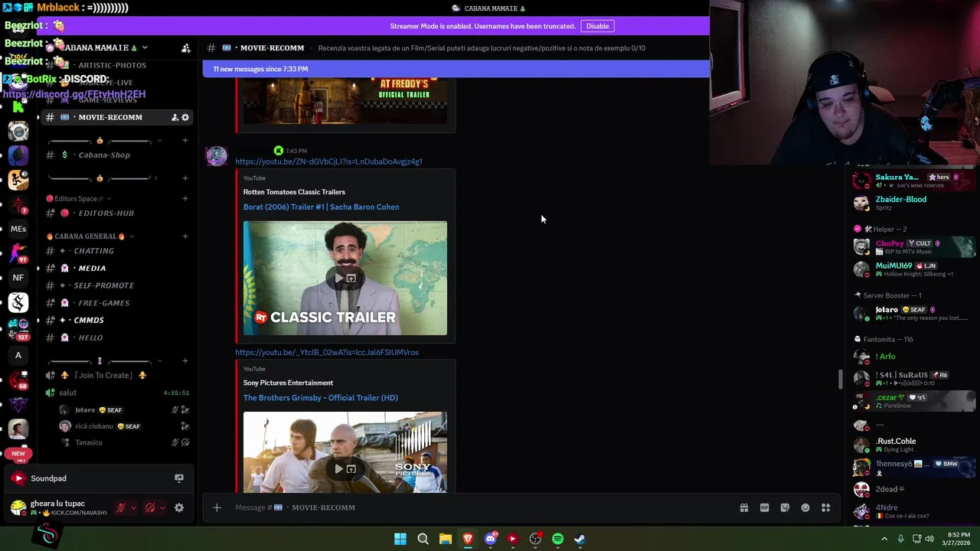
Task: Click the member list scrollbar
Action: point(841,380)
